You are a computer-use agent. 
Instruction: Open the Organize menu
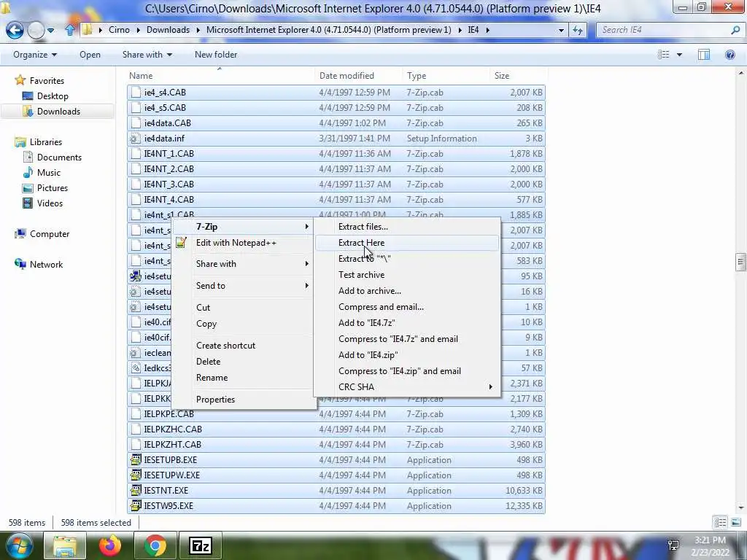point(35,55)
